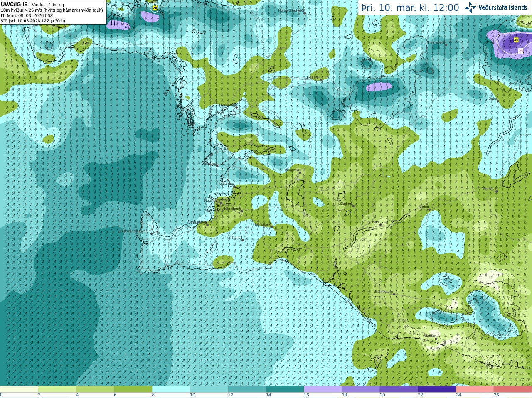Select the 8–10 m/s cyan legend color

coord(171,389)
